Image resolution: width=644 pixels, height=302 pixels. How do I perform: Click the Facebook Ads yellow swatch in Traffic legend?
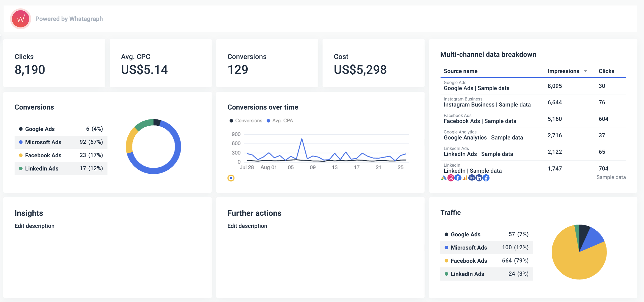click(x=446, y=261)
